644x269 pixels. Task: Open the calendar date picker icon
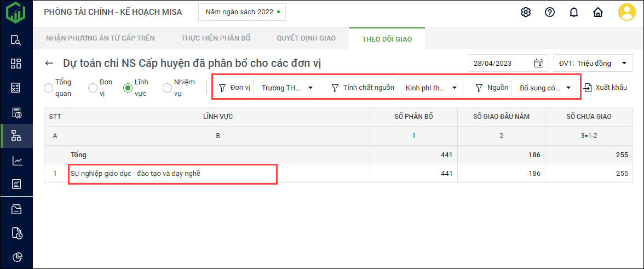click(538, 63)
